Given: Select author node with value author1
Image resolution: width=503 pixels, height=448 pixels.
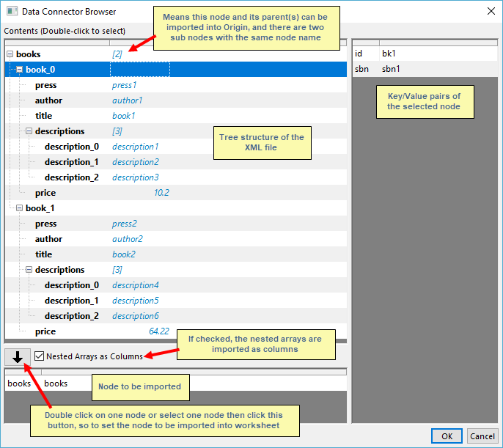Looking at the screenshot, I should [x=176, y=100].
